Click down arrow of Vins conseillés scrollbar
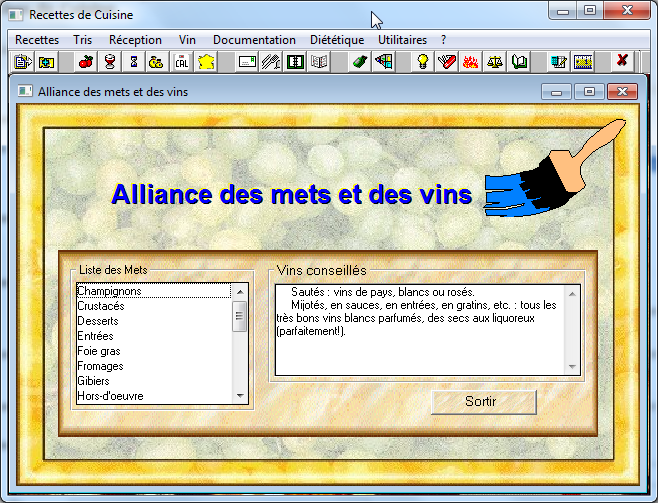Screen dimensions: 658x503 tap(572, 367)
